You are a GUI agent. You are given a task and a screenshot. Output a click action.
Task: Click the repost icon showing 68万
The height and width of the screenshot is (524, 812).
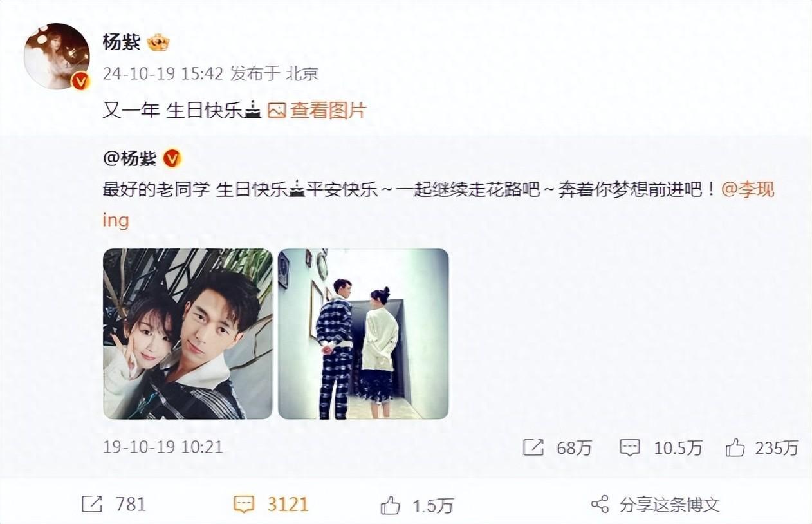(x=533, y=447)
